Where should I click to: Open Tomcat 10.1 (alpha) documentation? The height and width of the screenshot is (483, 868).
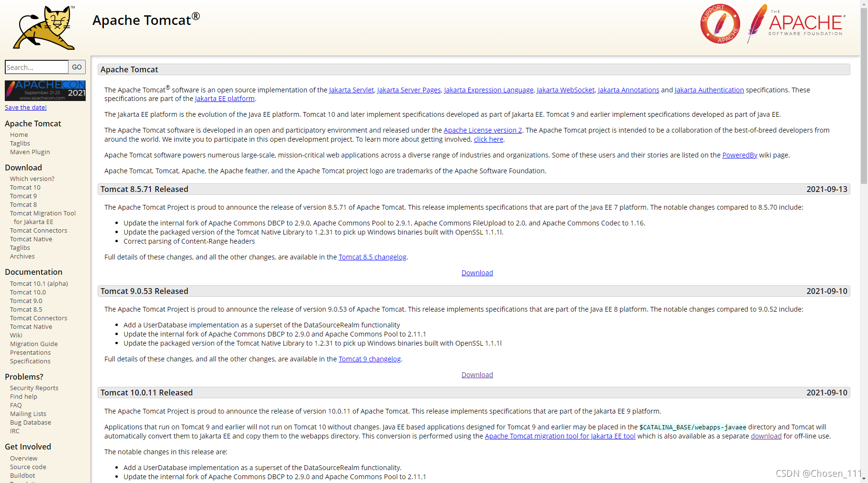click(x=39, y=284)
